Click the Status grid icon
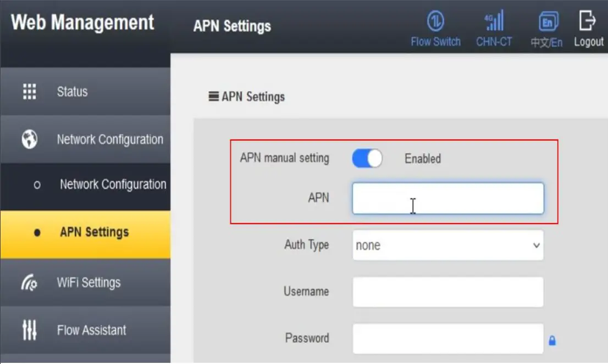Screen dimensions: 608x364 30,92
